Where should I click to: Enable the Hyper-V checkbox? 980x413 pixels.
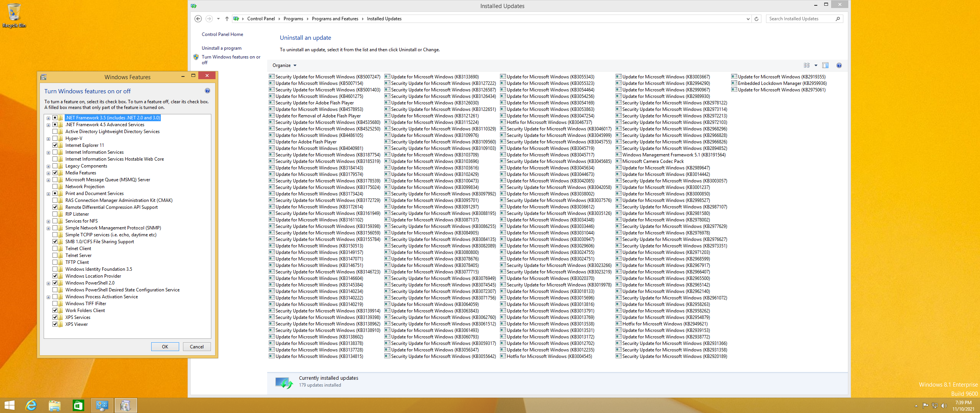[55, 138]
